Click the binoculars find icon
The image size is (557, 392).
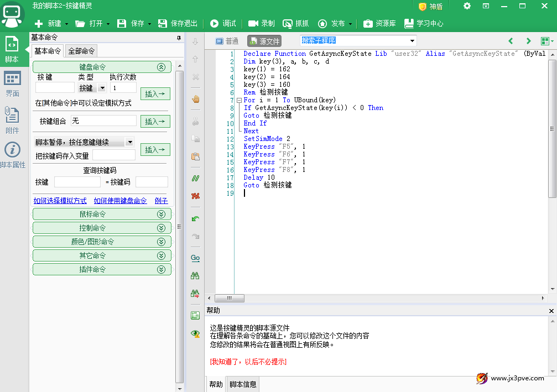[195, 275]
